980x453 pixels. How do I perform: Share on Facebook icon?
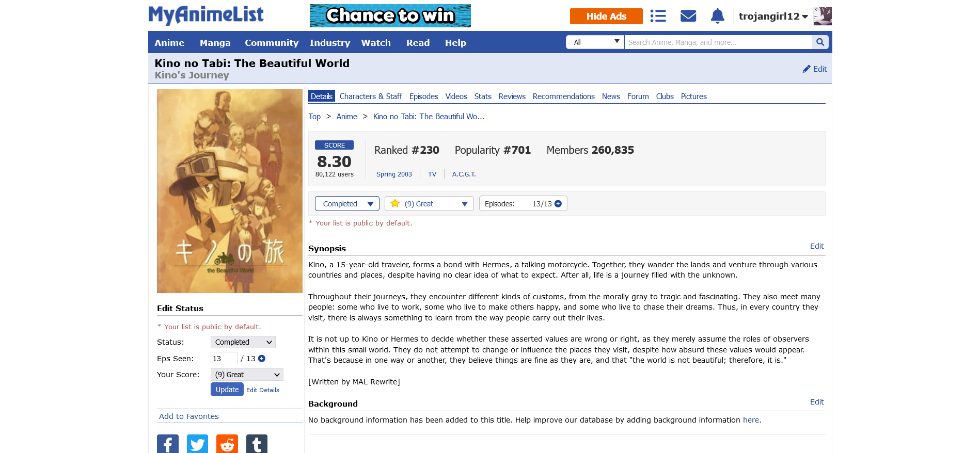(x=168, y=444)
